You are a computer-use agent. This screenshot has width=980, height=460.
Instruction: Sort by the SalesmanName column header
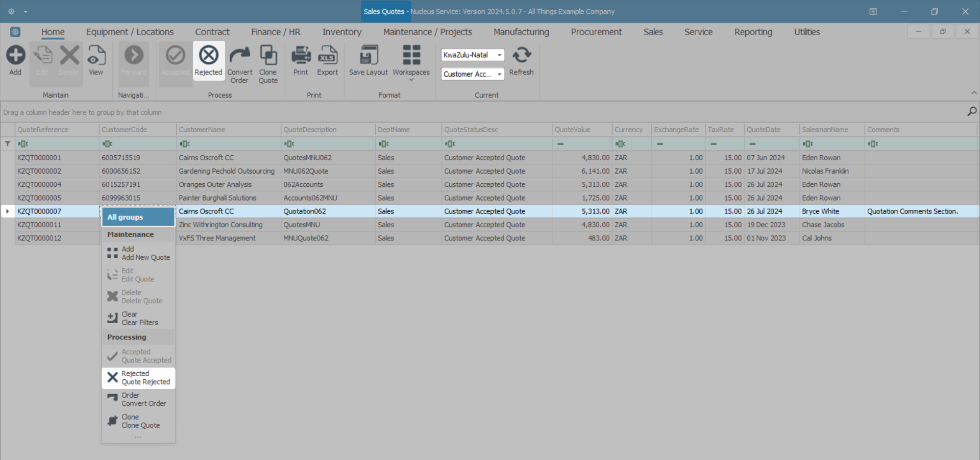click(x=832, y=130)
